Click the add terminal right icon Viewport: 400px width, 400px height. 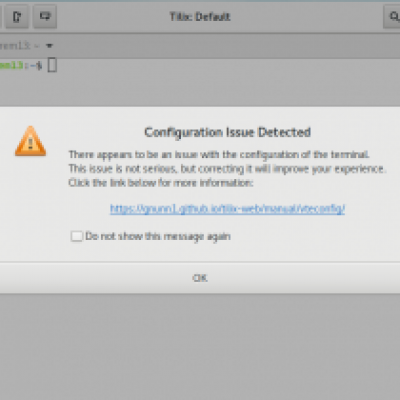pos(17,16)
